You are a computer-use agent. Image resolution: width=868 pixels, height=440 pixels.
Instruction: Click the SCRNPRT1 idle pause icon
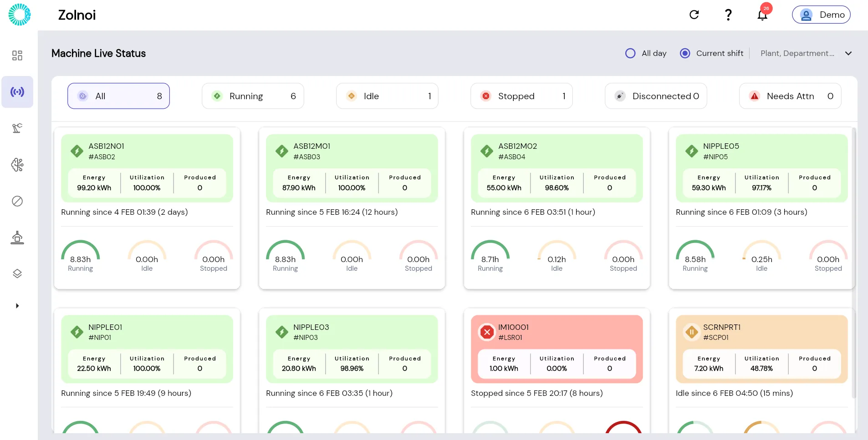692,332
